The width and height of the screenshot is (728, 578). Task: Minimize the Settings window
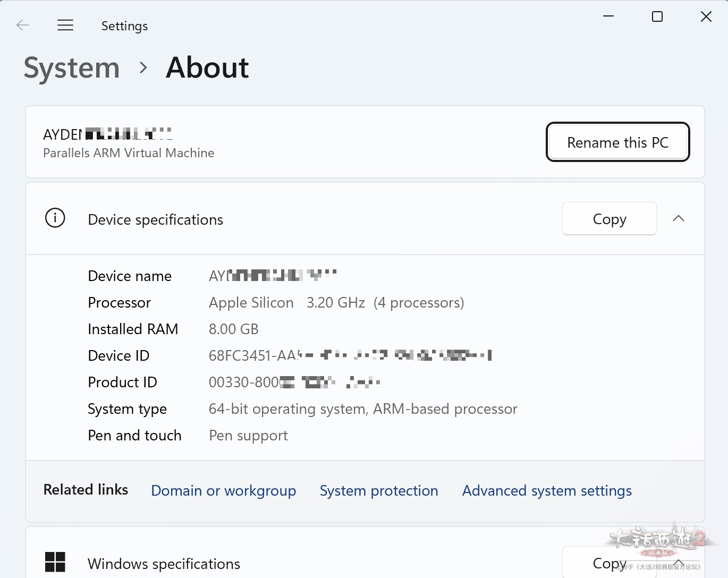[608, 16]
